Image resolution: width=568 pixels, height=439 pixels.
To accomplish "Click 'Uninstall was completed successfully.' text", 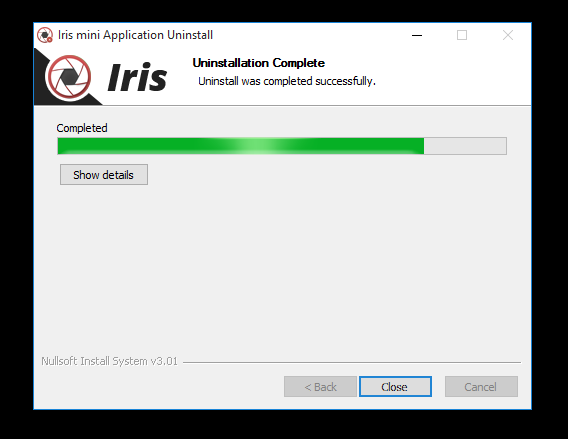I will click(287, 81).
